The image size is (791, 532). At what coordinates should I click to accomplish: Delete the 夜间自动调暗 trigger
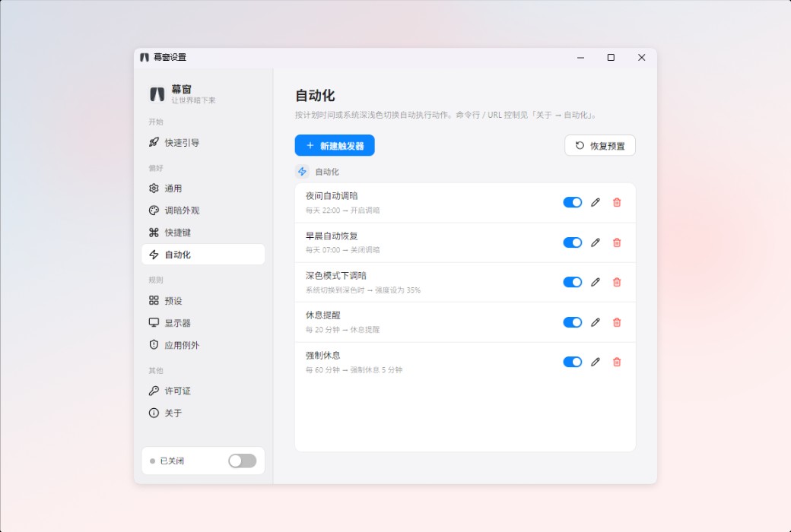(x=617, y=202)
